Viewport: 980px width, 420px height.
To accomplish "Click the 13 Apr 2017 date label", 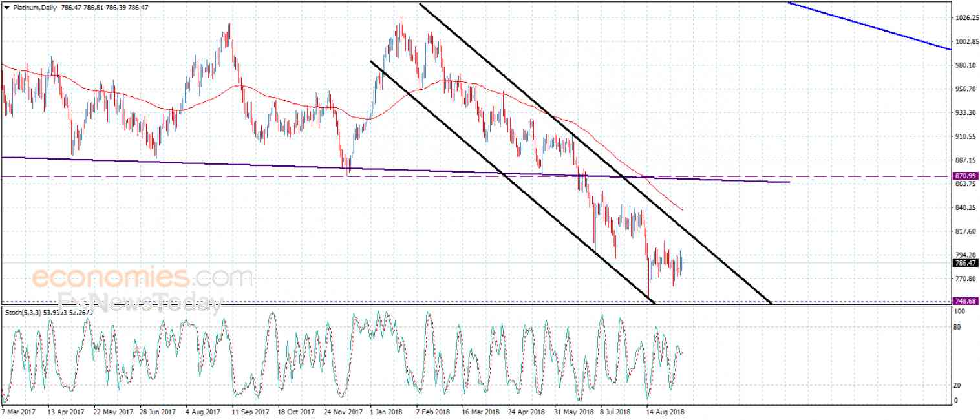I will point(67,411).
